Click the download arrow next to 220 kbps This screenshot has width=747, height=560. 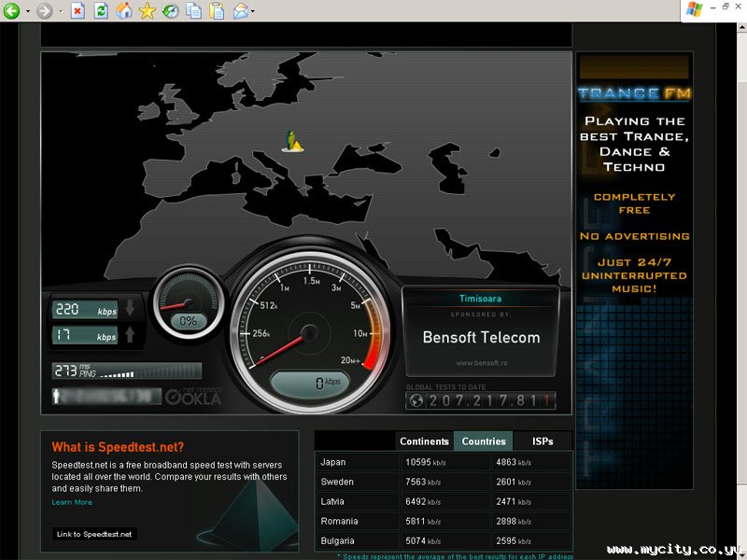(x=130, y=308)
